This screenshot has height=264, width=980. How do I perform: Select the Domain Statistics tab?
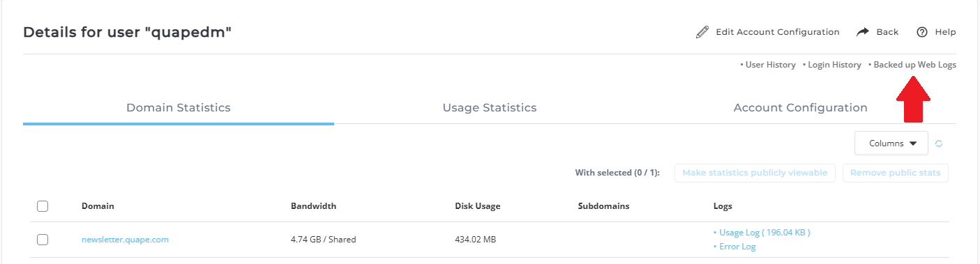click(x=179, y=108)
